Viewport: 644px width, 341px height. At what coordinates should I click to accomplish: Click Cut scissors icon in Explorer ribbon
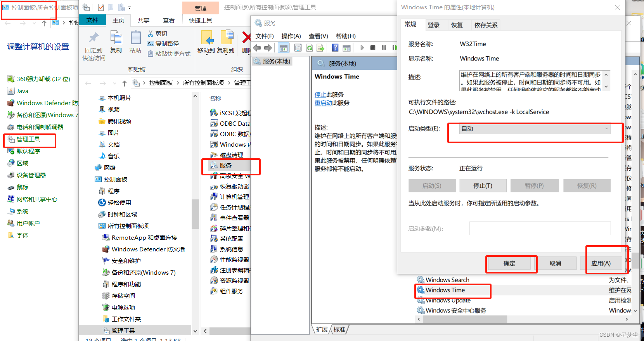click(x=151, y=34)
